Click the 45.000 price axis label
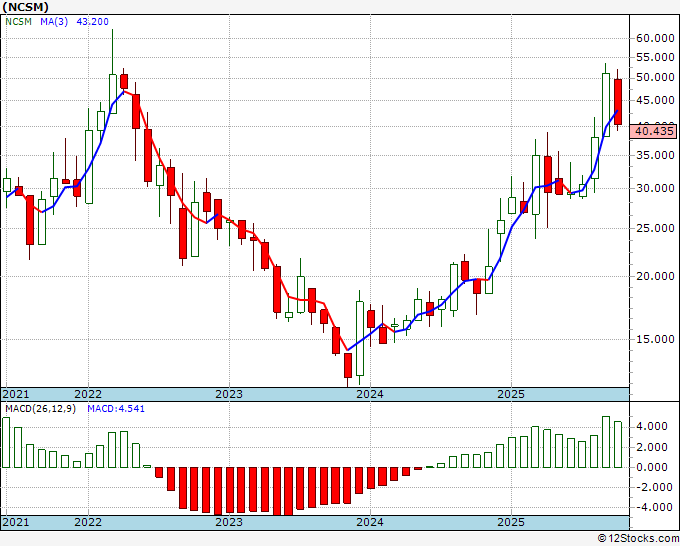 pyautogui.click(x=655, y=100)
